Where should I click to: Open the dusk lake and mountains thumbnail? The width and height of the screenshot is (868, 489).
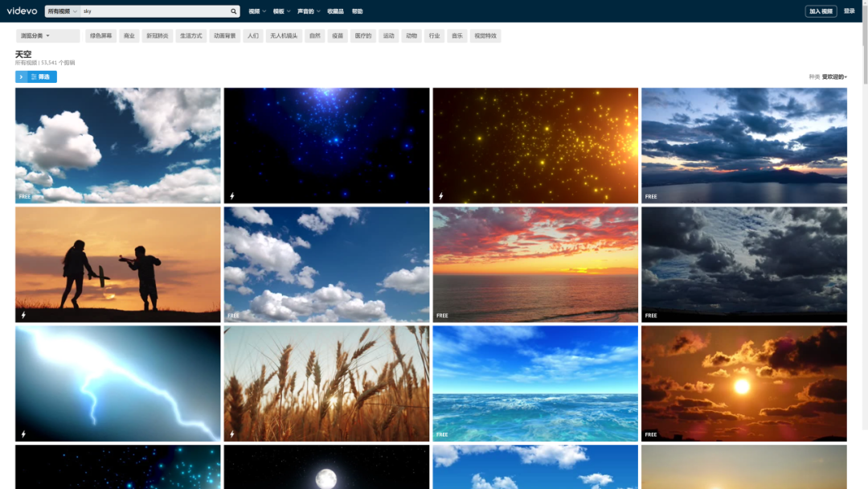744,146
